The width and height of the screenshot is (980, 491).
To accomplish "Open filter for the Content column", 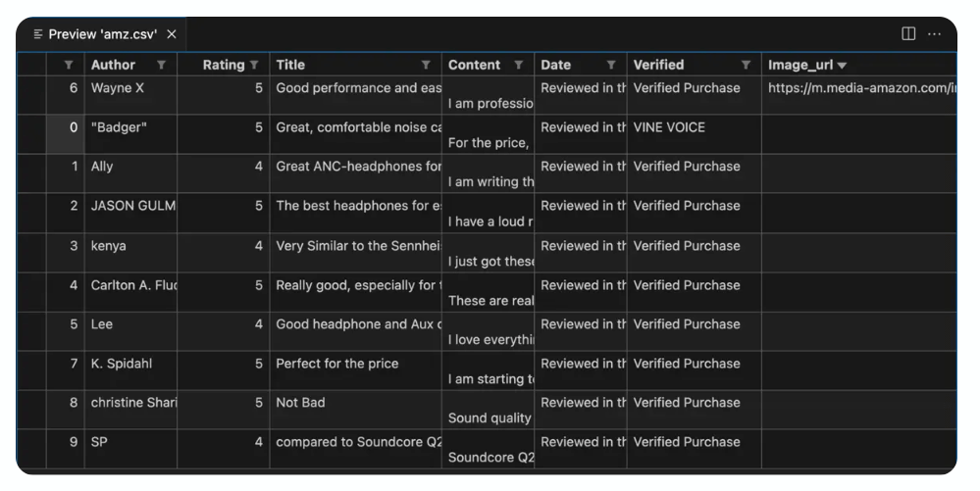I will click(x=518, y=65).
